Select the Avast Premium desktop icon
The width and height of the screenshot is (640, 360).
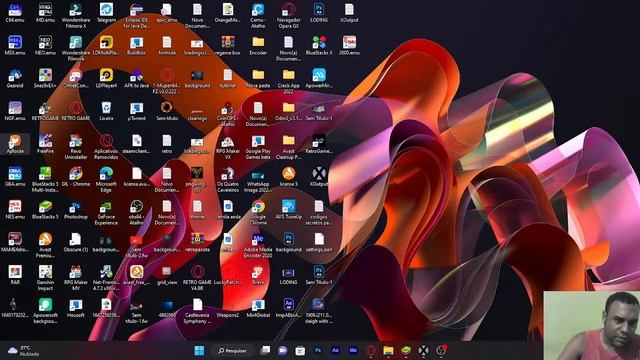(x=45, y=245)
